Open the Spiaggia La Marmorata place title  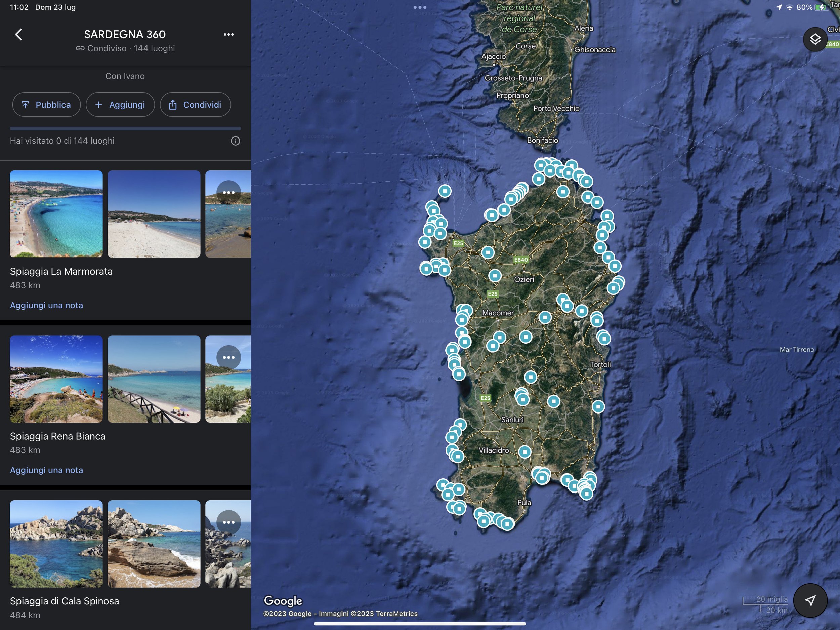click(x=61, y=271)
